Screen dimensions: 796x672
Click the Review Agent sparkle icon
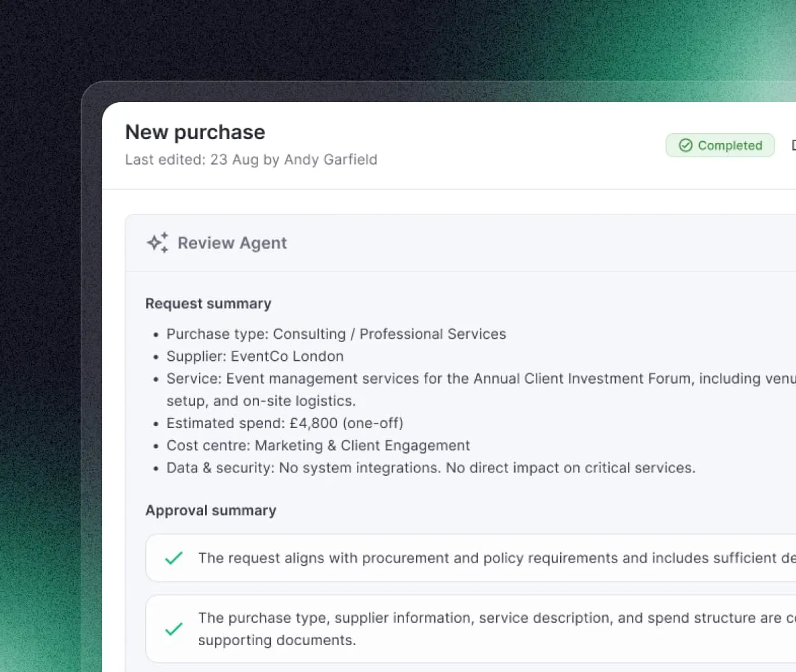157,243
